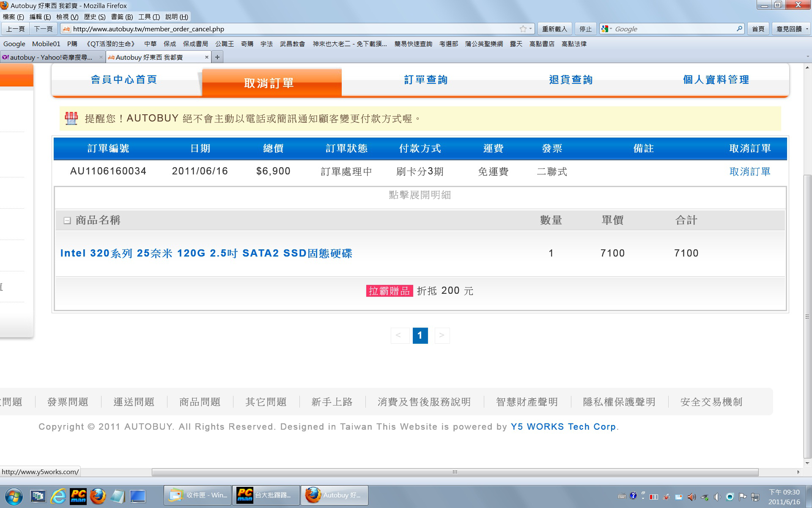Click the Google logo in search box

click(604, 29)
